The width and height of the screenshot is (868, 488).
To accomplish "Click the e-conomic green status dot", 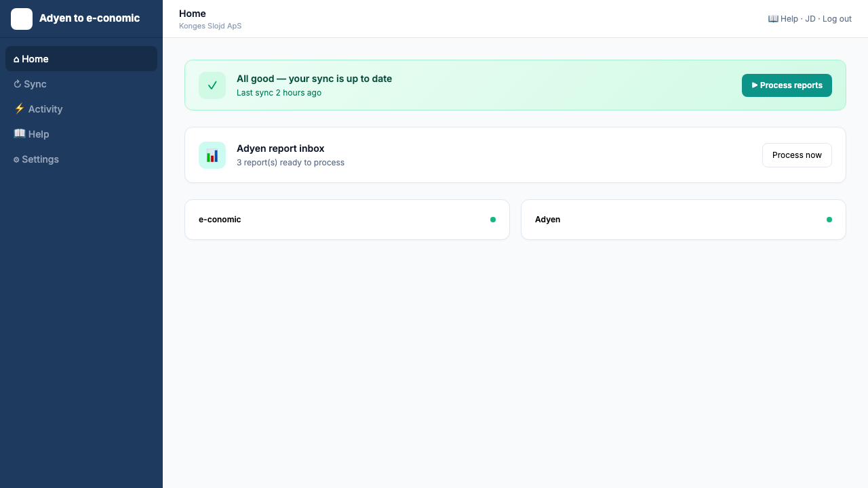I will (x=493, y=220).
